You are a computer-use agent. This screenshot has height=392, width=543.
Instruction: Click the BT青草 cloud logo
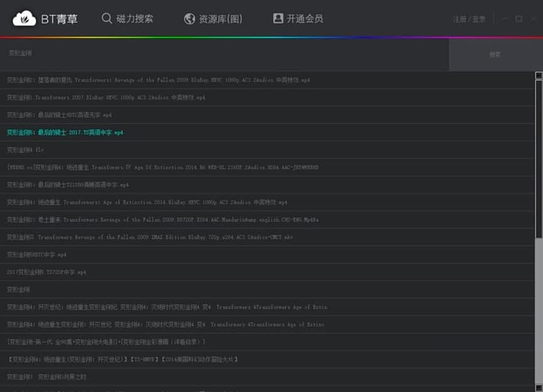pos(23,18)
